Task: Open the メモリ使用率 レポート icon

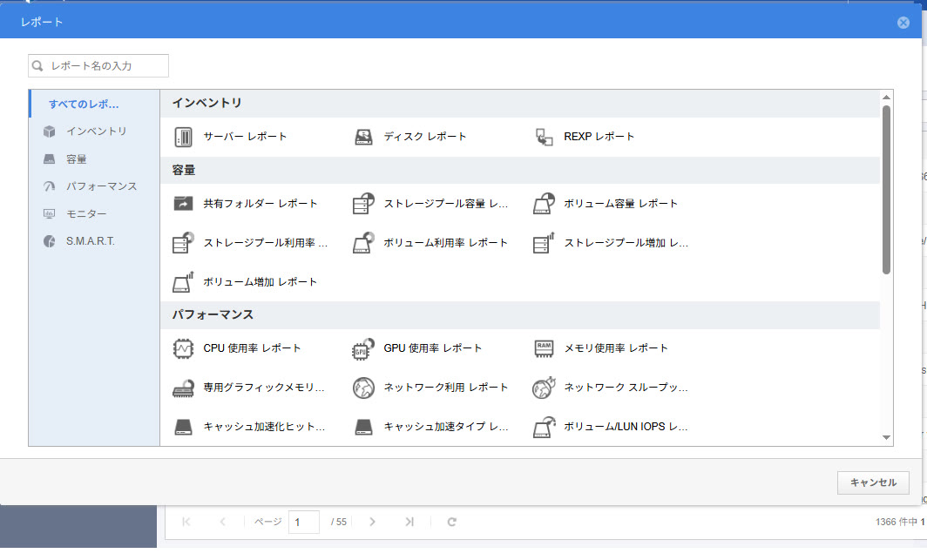Action: (x=544, y=348)
